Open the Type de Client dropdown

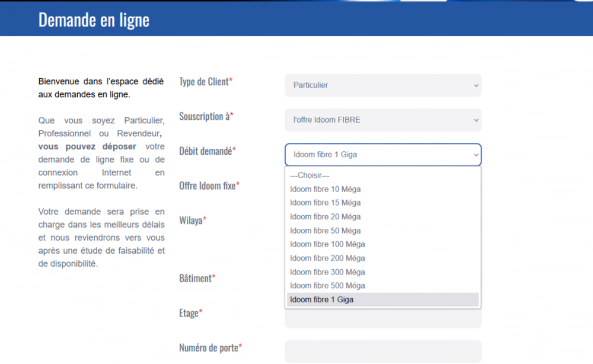[x=382, y=85]
